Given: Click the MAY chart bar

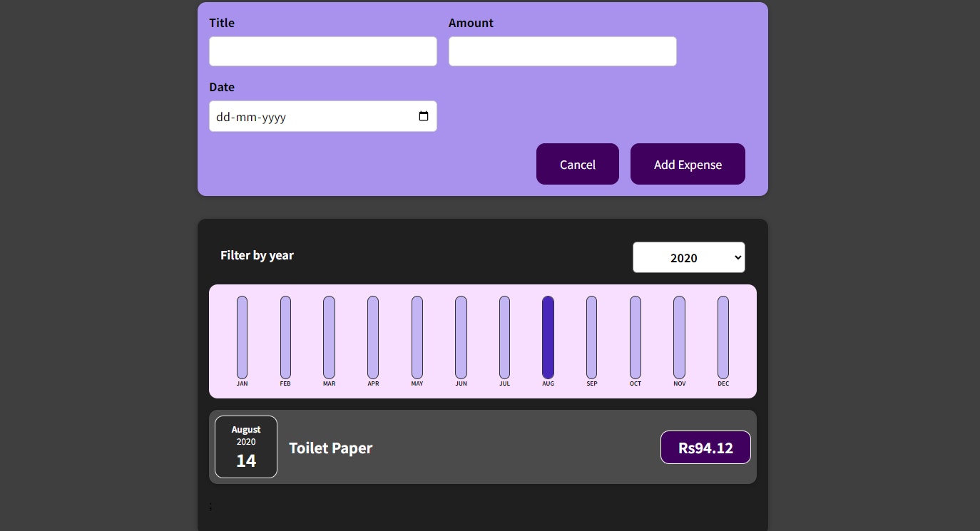Looking at the screenshot, I should (417, 337).
